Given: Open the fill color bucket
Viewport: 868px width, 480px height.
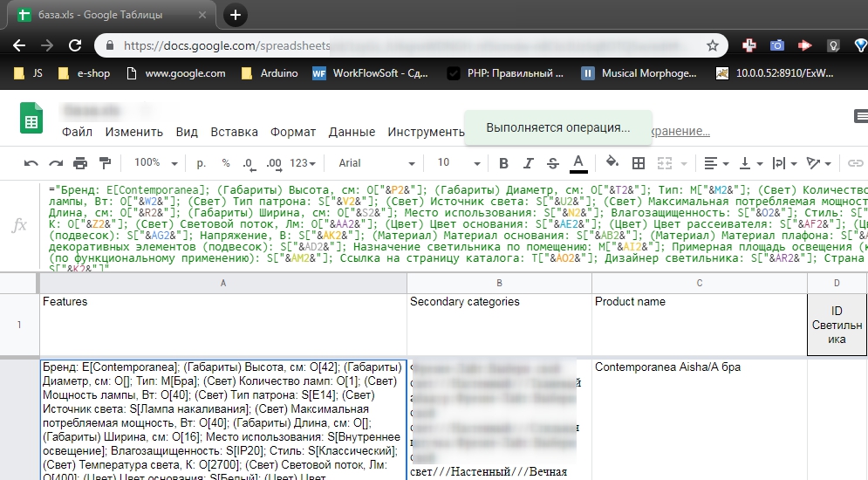Looking at the screenshot, I should (612, 163).
